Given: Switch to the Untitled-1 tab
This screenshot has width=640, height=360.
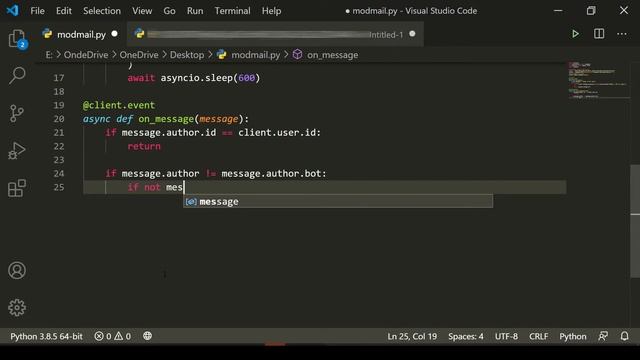Looking at the screenshot, I should [276, 34].
